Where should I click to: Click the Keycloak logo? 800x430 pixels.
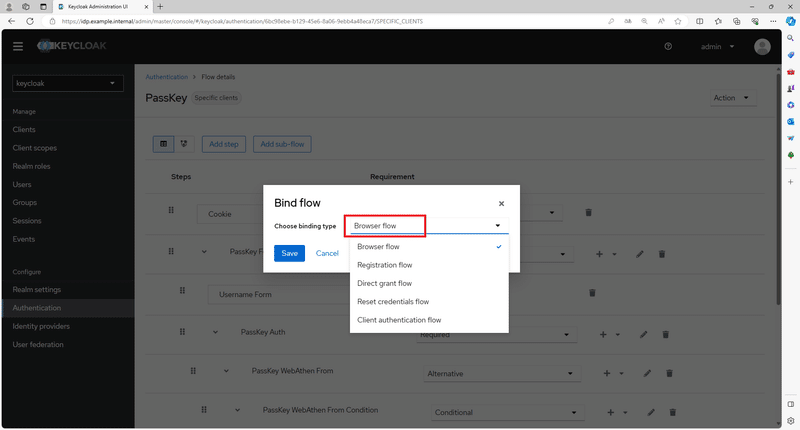(x=72, y=46)
